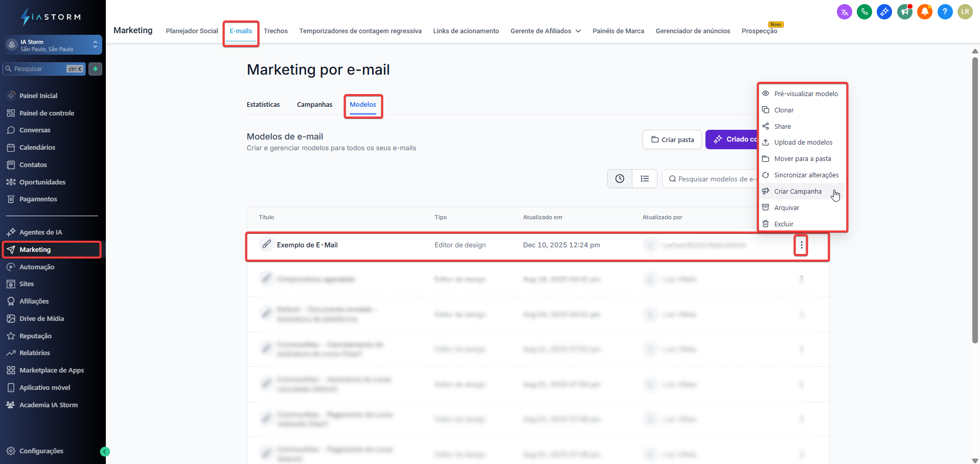980x464 pixels.
Task: Choose Clonar in the context menu
Action: (x=784, y=110)
